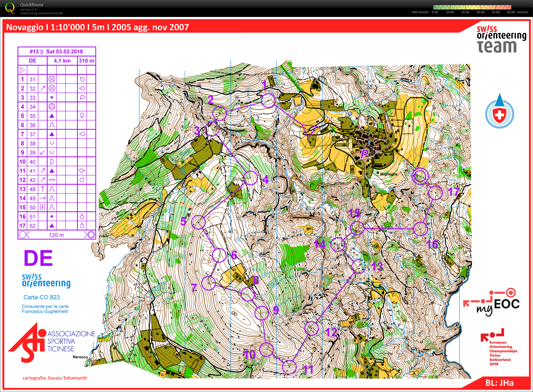Click the 120 m finish row in table
Image resolution: width=533 pixels, height=392 pixels.
click(x=57, y=235)
